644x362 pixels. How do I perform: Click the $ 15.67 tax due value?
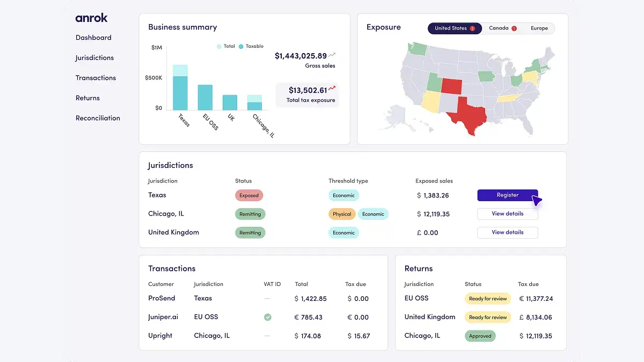358,336
